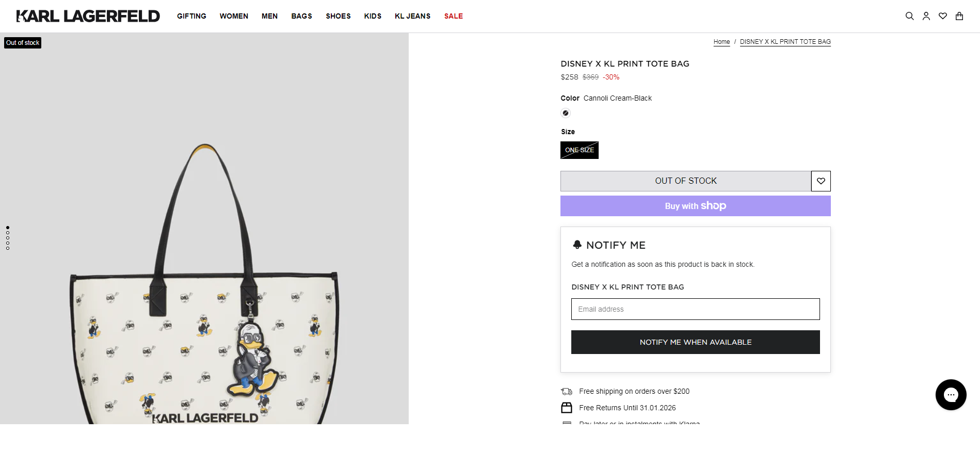
Task: Open the search icon in header
Action: tap(909, 16)
